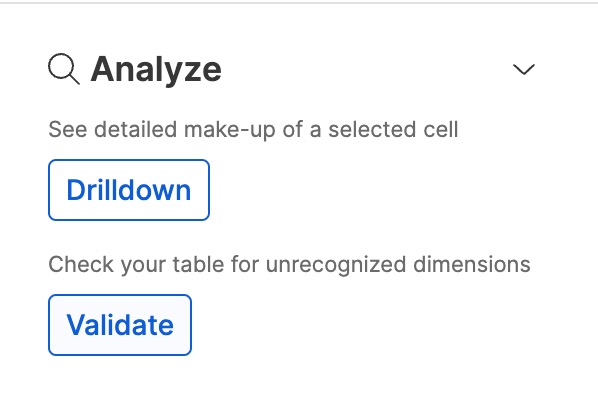Click the word Analyze in the header
This screenshot has height=396, width=598.
(x=156, y=69)
